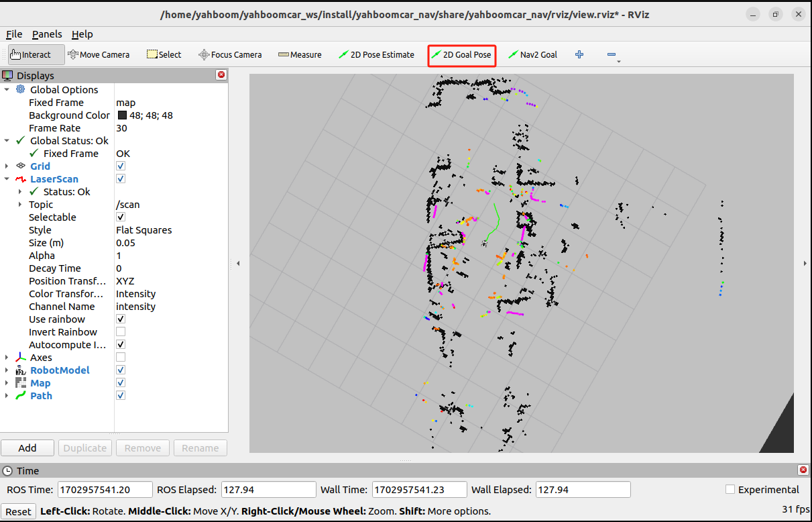The image size is (812, 522).
Task: Enable the Invert Rainbow checkbox
Action: [121, 332]
